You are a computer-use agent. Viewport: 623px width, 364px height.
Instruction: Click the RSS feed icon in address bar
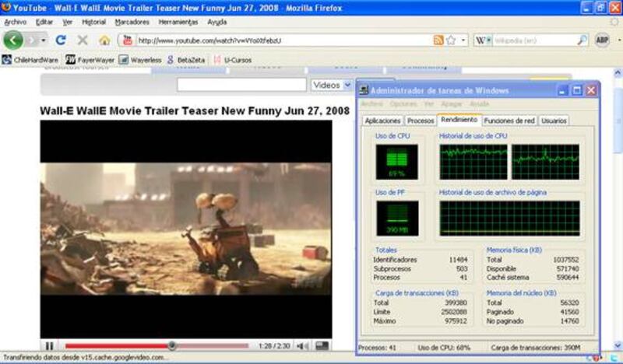pyautogui.click(x=438, y=40)
